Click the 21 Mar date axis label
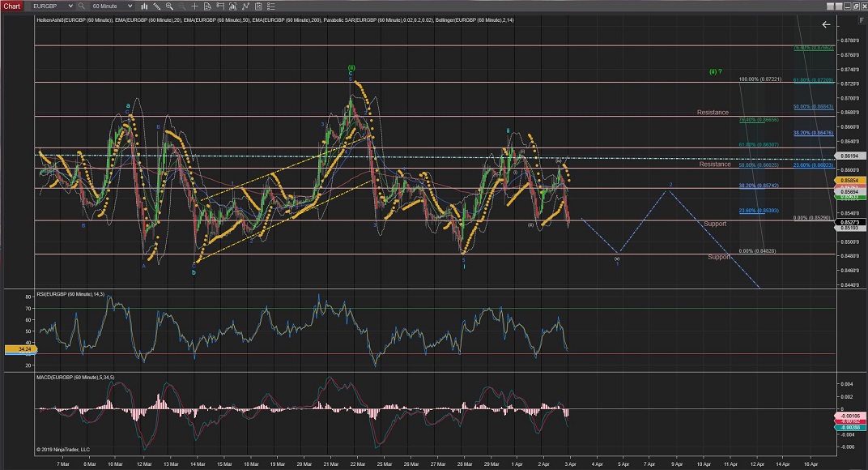This screenshot has height=470, width=868. click(331, 464)
